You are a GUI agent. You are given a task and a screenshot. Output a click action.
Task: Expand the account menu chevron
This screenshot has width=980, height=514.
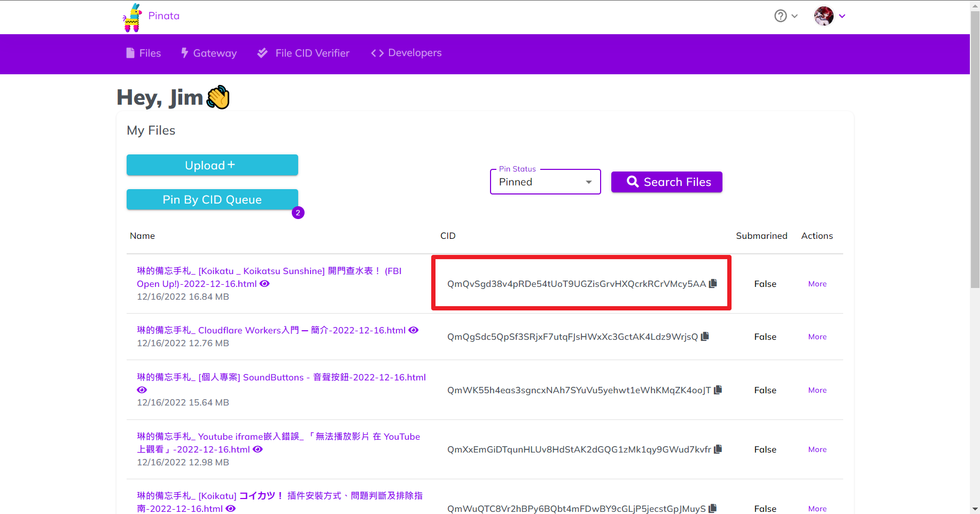tap(842, 16)
